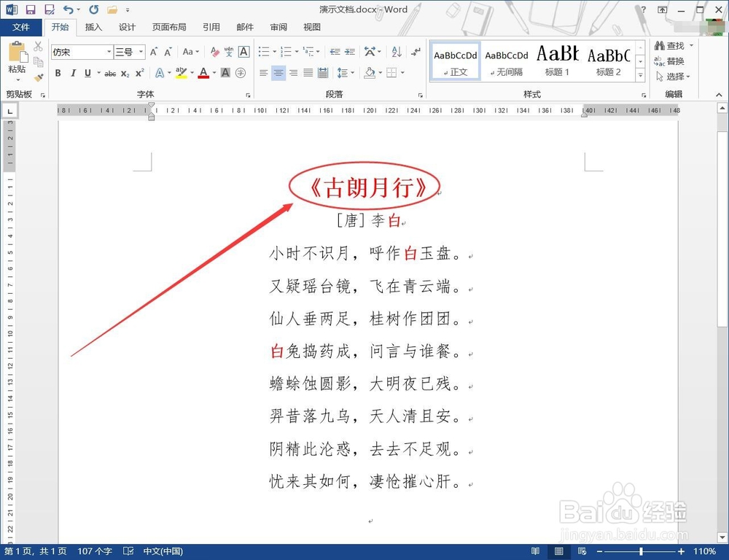Screen dimensions: 729x560
Task: Toggle center alignment off
Action: pos(278,74)
